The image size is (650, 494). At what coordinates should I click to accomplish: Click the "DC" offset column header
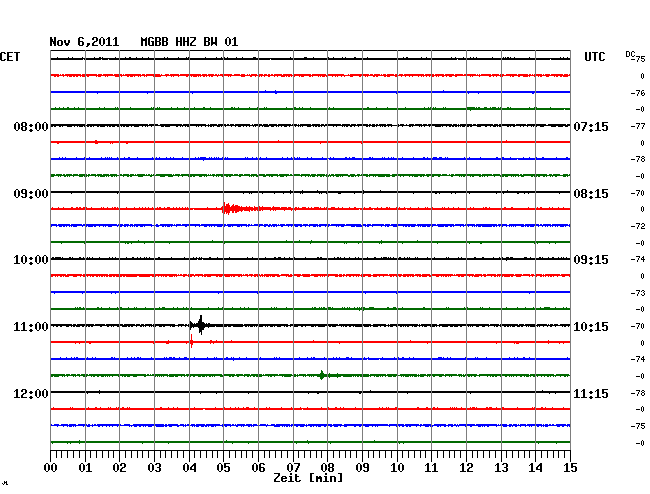[630, 54]
